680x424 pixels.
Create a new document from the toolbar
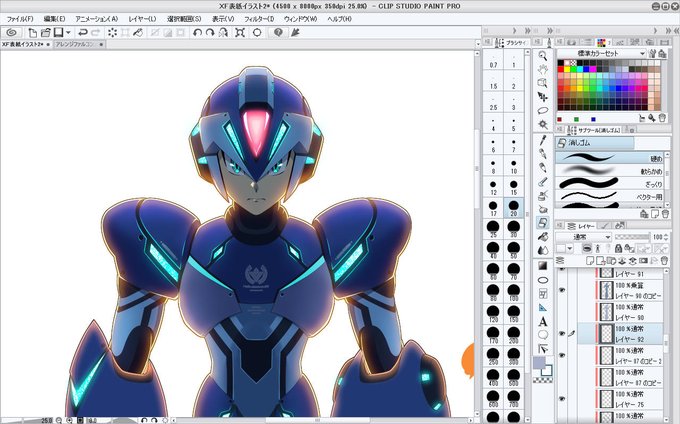click(33, 33)
